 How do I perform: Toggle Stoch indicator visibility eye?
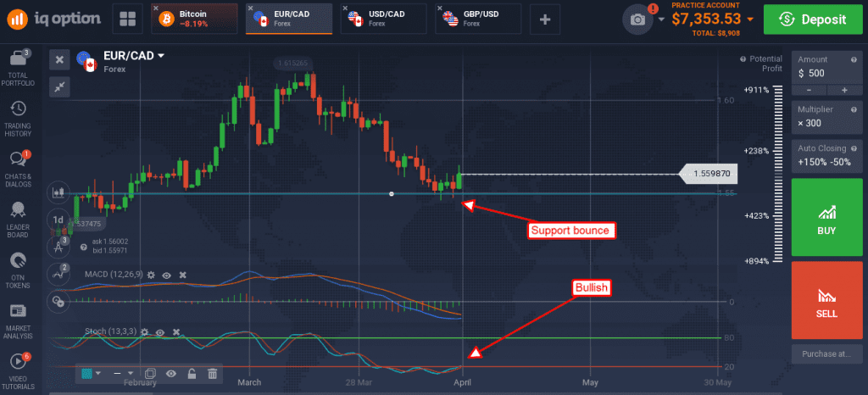coord(160,332)
